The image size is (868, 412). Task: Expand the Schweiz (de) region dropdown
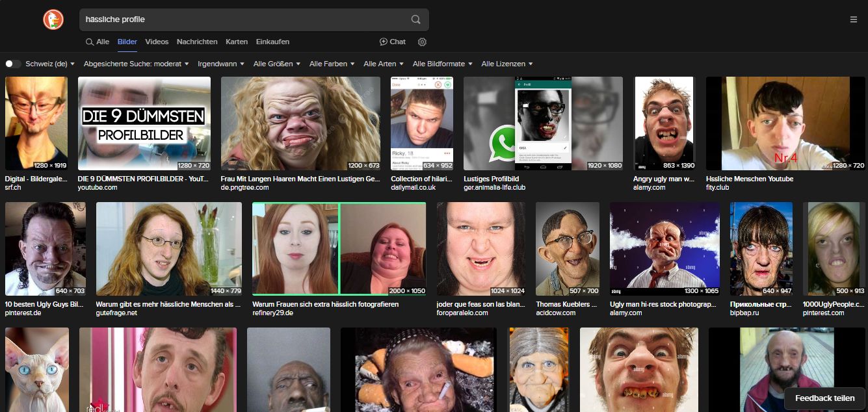[x=50, y=64]
